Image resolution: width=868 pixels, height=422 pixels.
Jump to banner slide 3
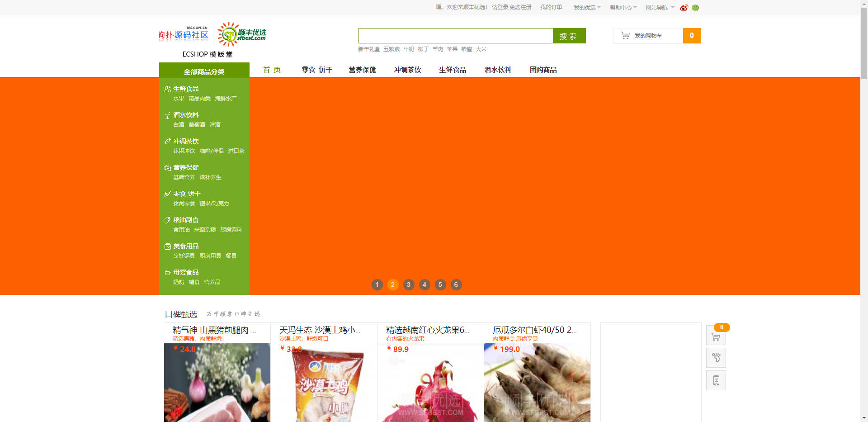pyautogui.click(x=409, y=284)
